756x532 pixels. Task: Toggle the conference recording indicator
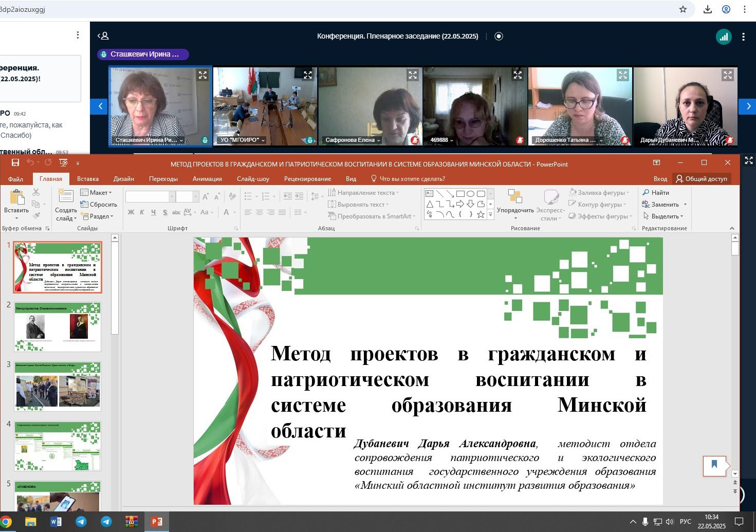[x=499, y=36]
